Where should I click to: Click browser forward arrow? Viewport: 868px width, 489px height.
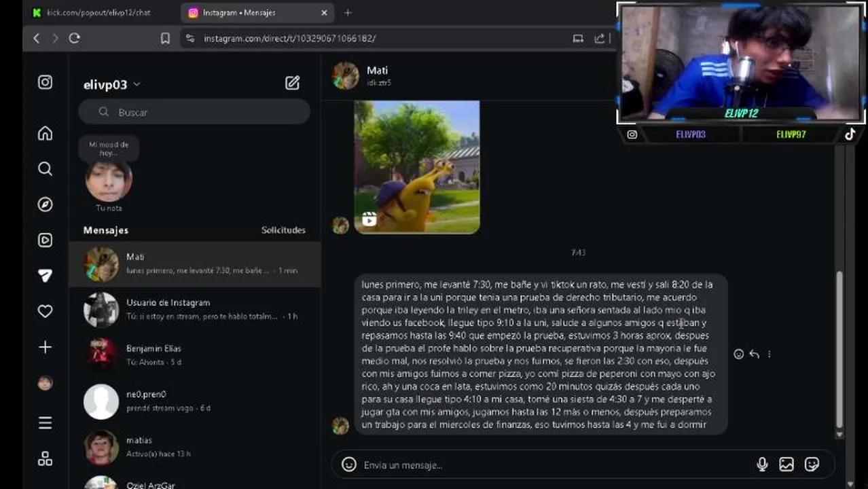[55, 38]
